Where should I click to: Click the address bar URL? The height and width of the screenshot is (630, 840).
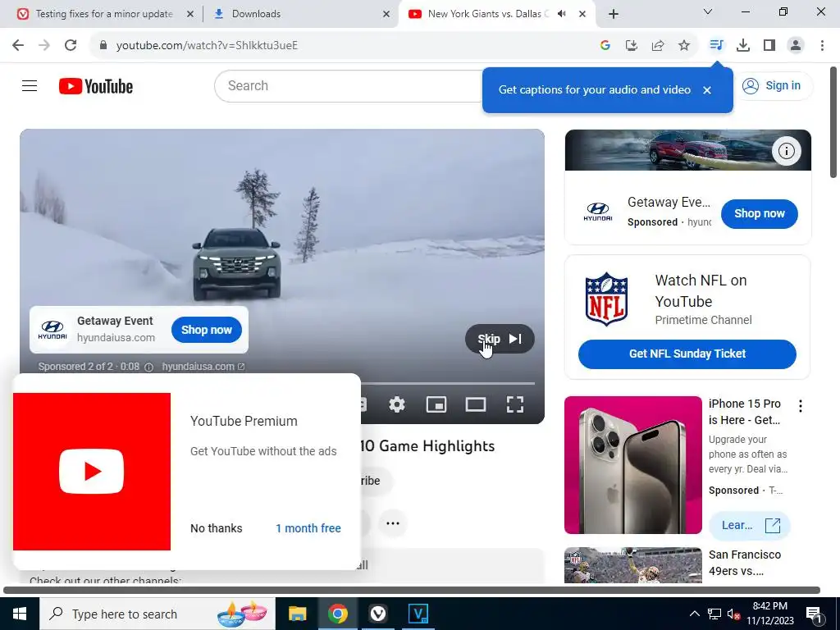(207, 46)
